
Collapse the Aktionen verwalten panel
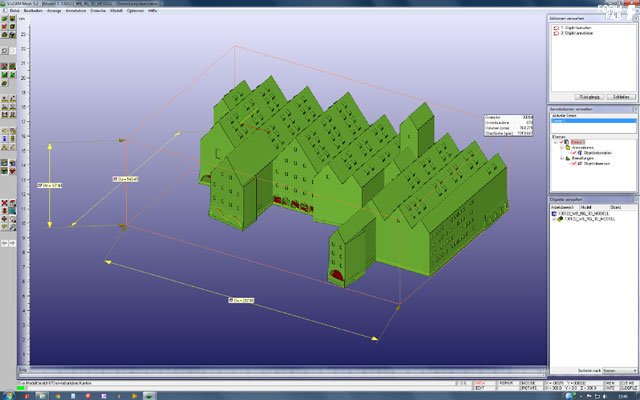636,18
